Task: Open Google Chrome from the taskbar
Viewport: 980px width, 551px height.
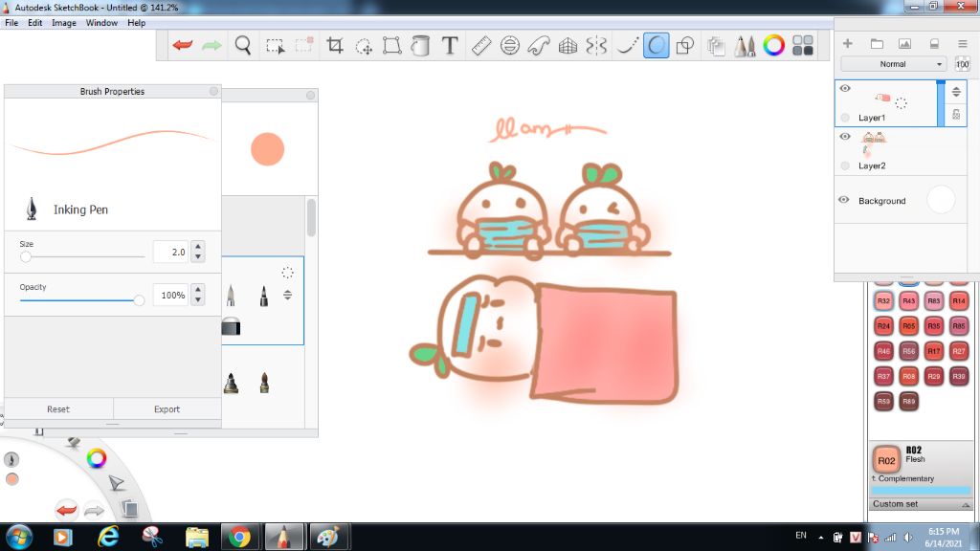Action: [239, 537]
